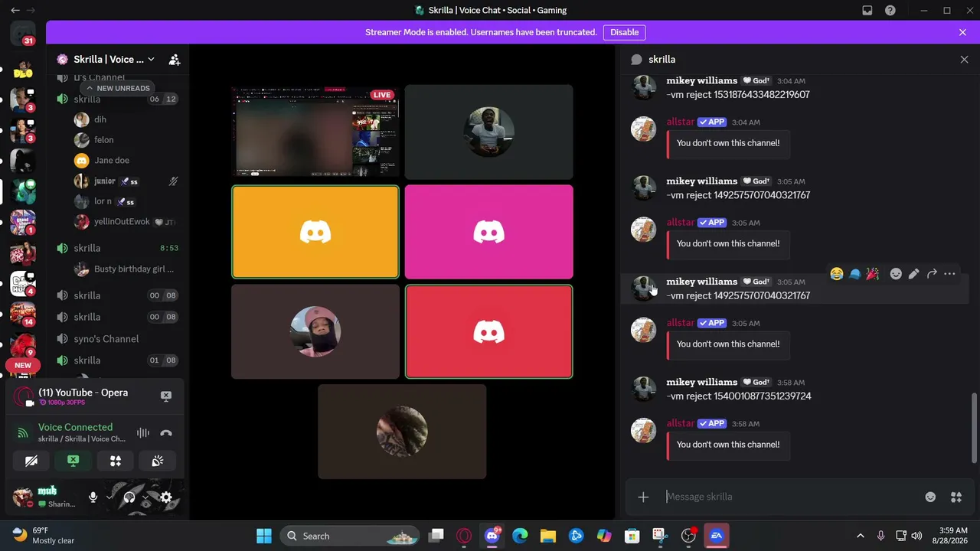980x551 pixels.
Task: Select the red Discord participant tile
Action: 488,332
